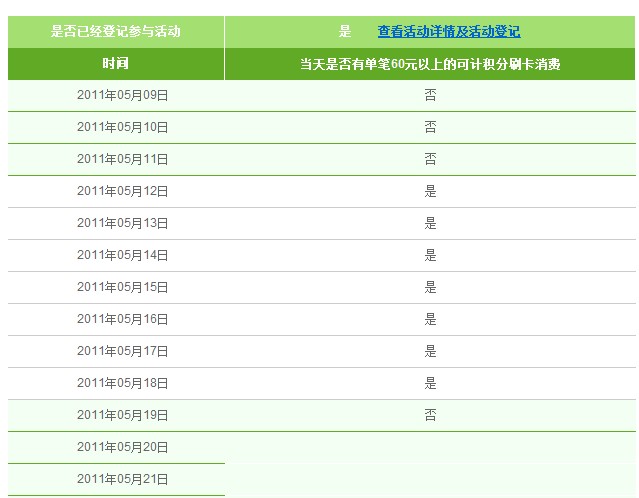Viewport: 639px width, 498px height.
Task: Select the 2011年05月10日 date cell
Action: 122,128
